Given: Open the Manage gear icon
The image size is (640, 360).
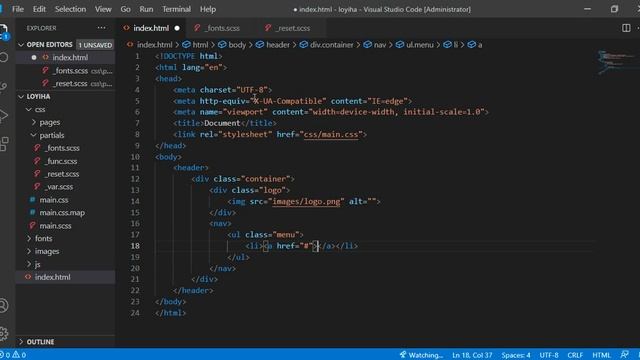Looking at the screenshot, I should (4, 333).
